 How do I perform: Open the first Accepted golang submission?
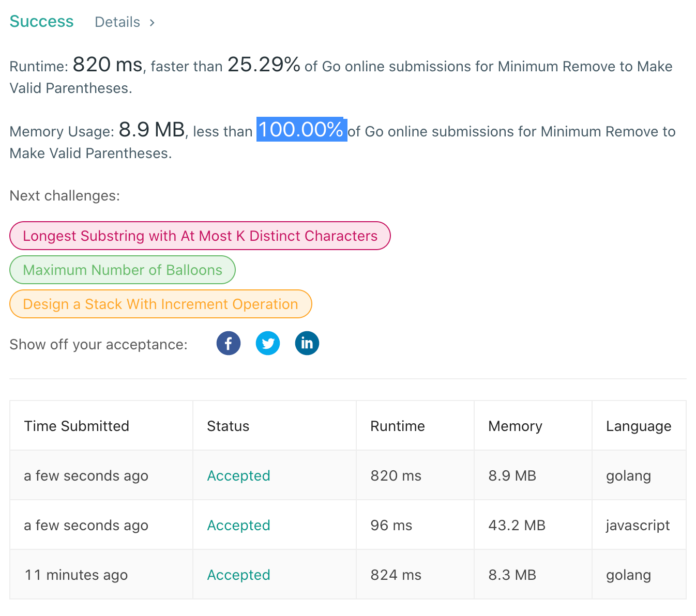coord(238,475)
